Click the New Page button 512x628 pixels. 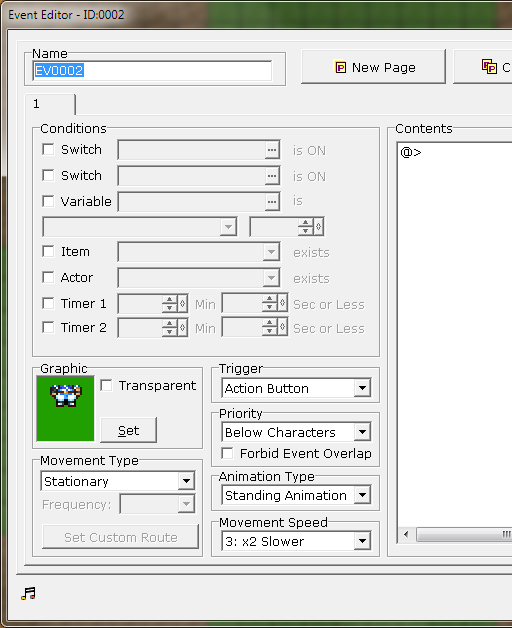tap(373, 67)
